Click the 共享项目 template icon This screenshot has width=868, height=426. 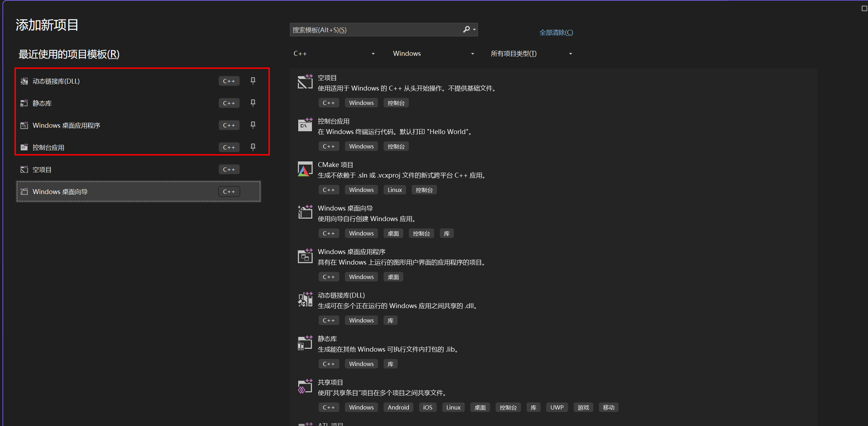[305, 387]
